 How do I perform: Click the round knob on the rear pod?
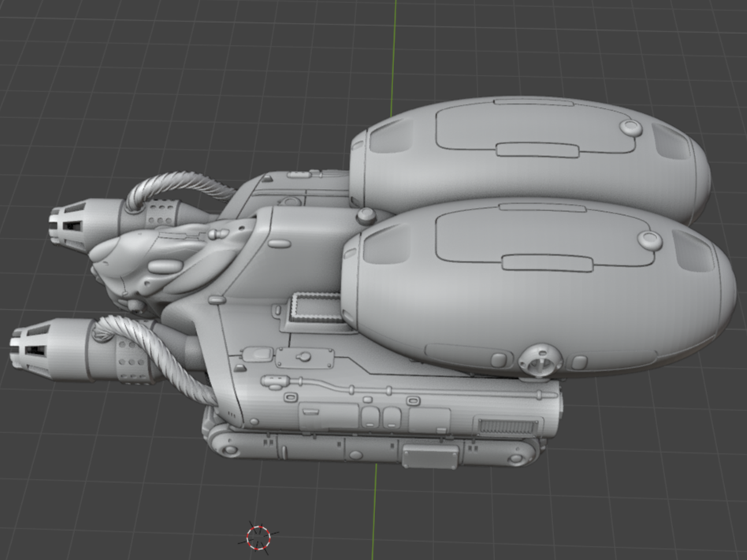coord(630,128)
